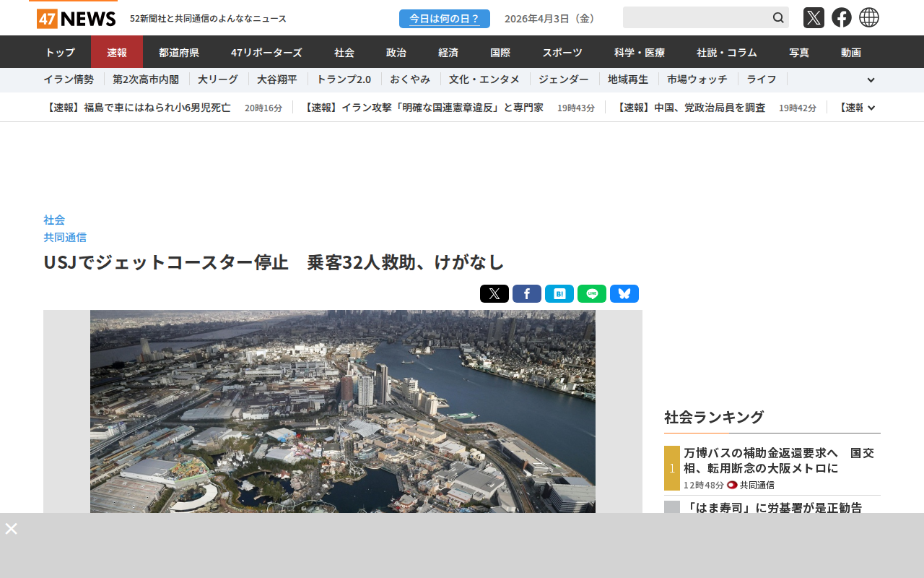Open the 社会 navigation tab

pyautogui.click(x=344, y=52)
